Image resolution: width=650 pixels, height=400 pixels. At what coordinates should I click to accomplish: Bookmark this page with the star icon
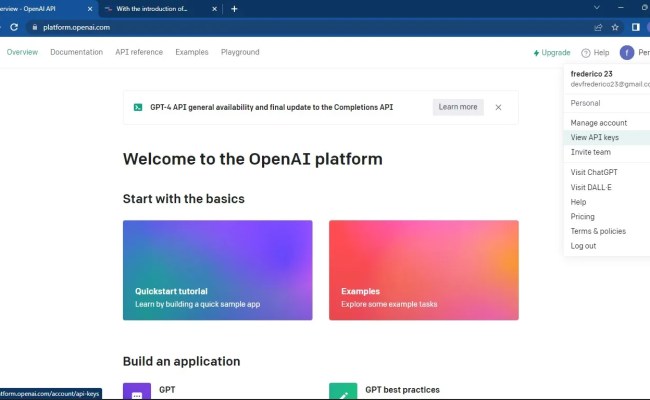[x=615, y=27]
